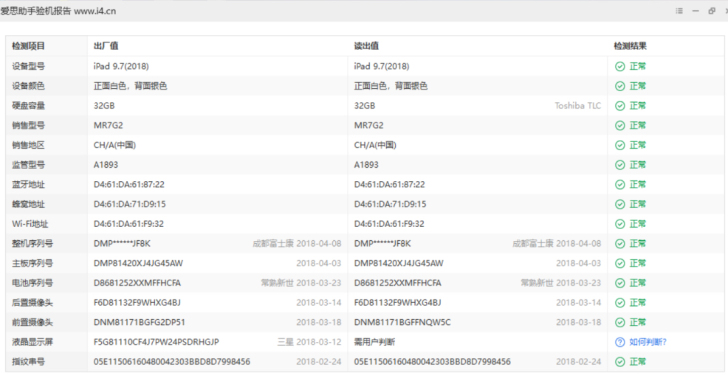Viewport: 728px width, 377px height.
Task: Select the 后置摄像头 row label
Action: [x=32, y=303]
